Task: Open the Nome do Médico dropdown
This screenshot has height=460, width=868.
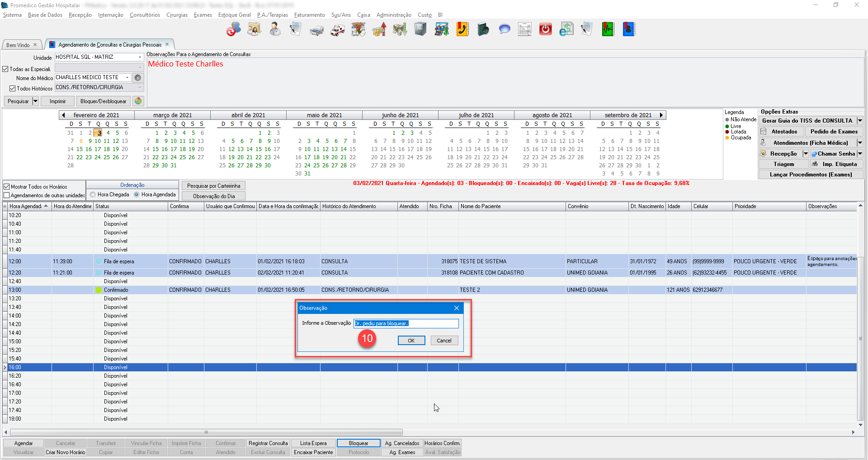Action: (127, 77)
